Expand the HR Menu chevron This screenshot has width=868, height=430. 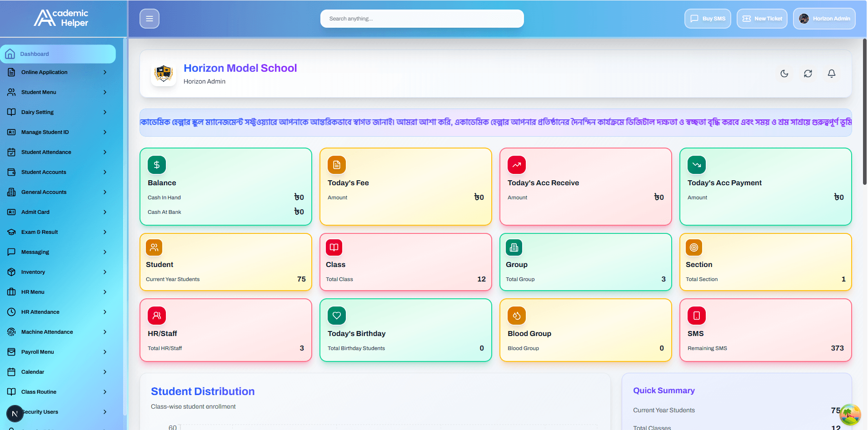click(105, 292)
